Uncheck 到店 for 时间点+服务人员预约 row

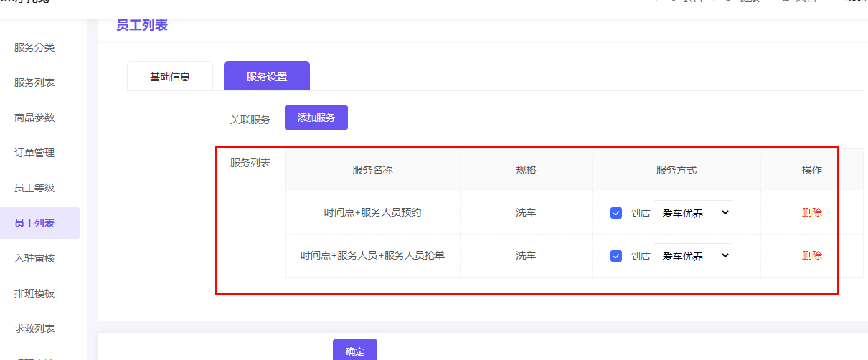pyautogui.click(x=616, y=213)
